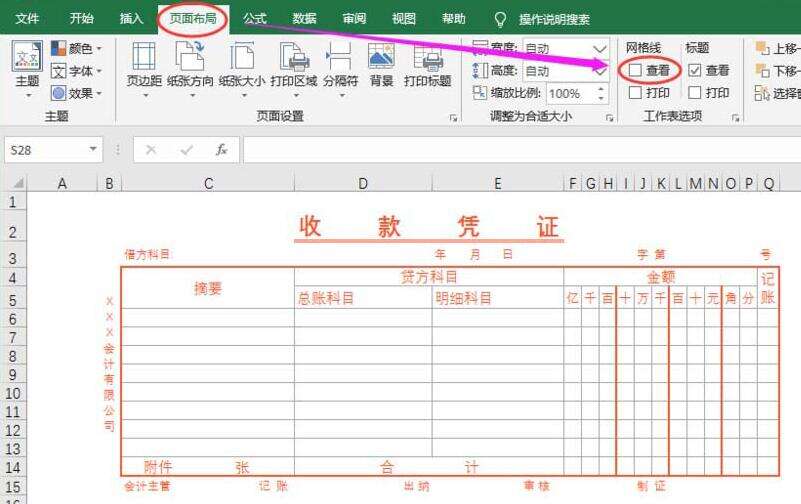Viewport: 801px width, 504px height.
Task: Open the 宽度 width dropdown
Action: (x=600, y=49)
